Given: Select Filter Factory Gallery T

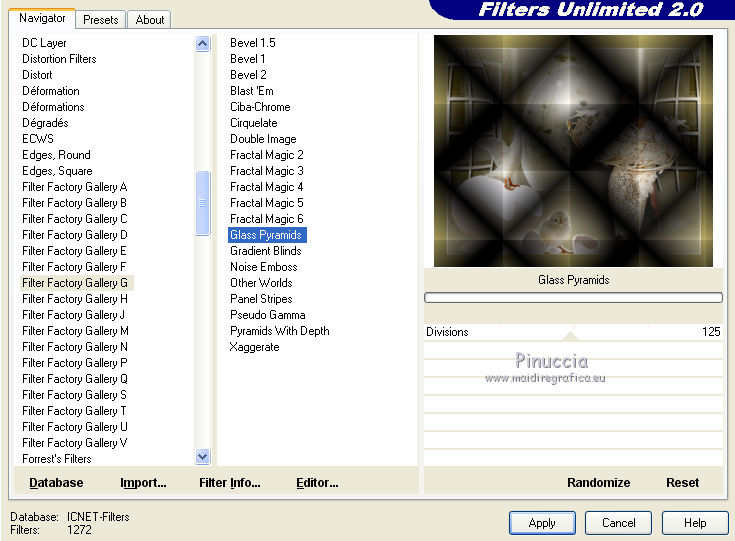Looking at the screenshot, I should pyautogui.click(x=74, y=411).
